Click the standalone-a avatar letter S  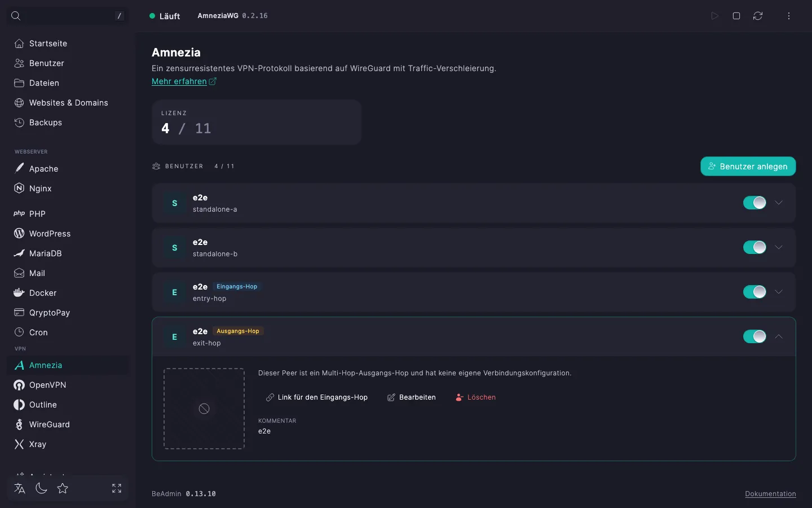[x=175, y=203]
